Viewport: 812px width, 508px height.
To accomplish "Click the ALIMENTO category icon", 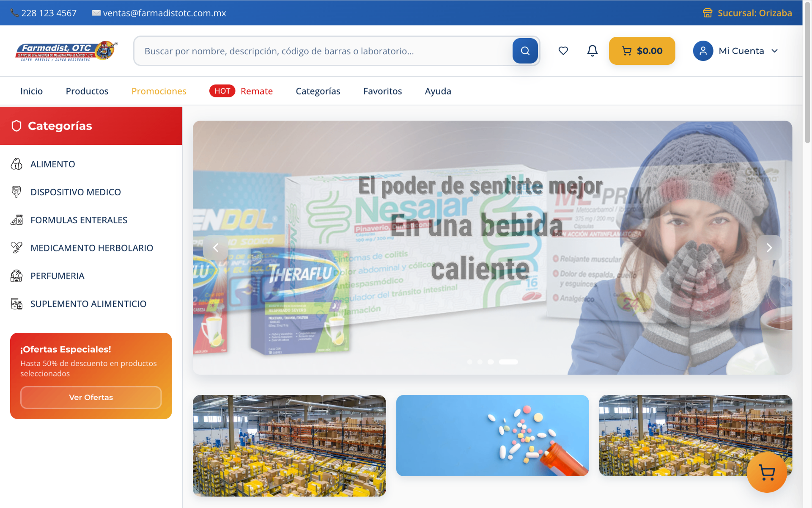I will pos(16,164).
